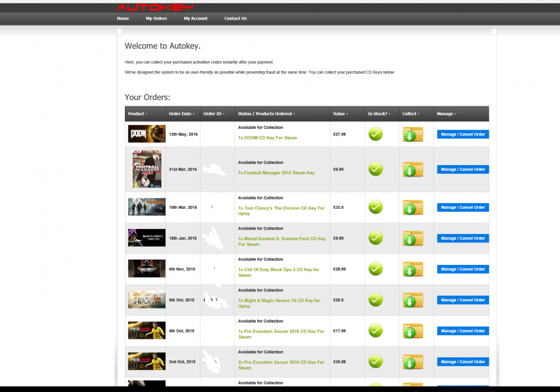This screenshot has width=560, height=392.
Task: Manage / Cancel 4th Oct 2015 PES order
Action: (463, 331)
